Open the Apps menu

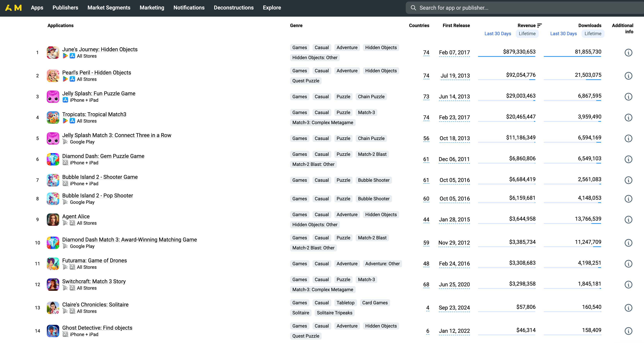37,8
